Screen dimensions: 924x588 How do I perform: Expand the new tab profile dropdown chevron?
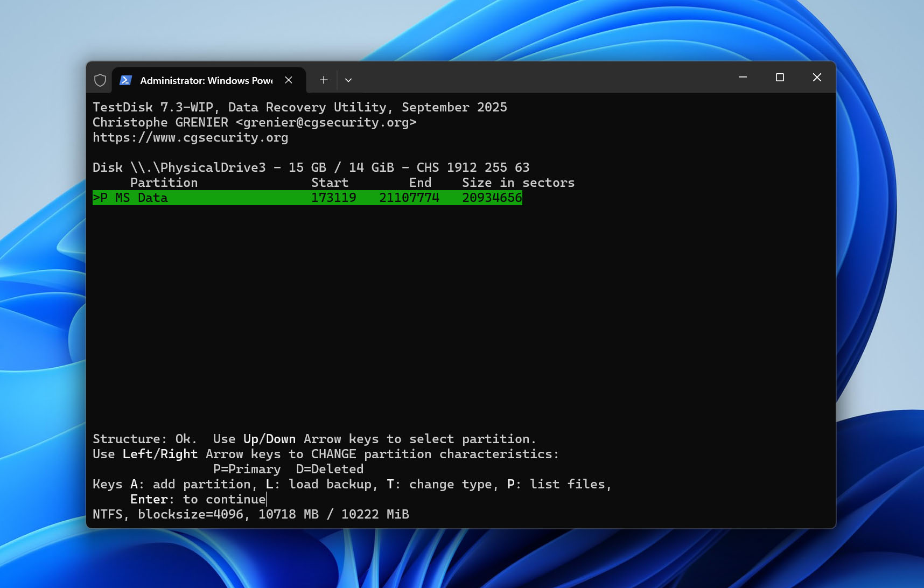pos(348,80)
